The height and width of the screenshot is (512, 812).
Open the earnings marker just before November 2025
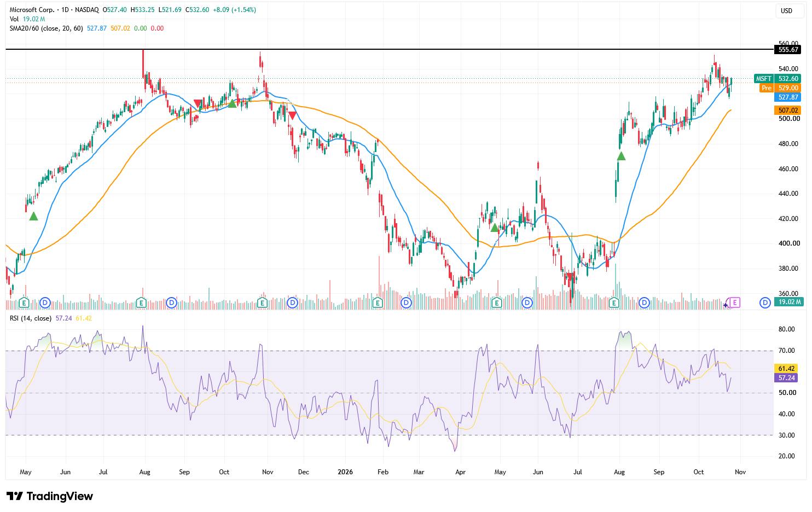pos(262,302)
